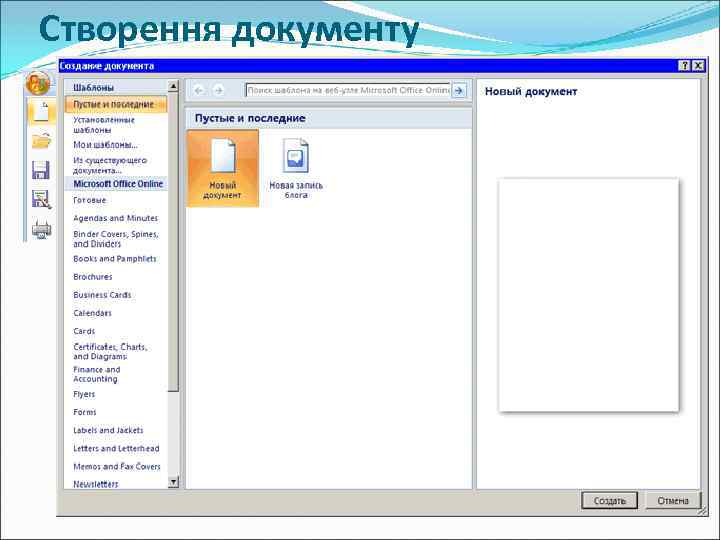720x540 pixels.
Task: Click the Save floppy disk icon
Action: click(41, 170)
